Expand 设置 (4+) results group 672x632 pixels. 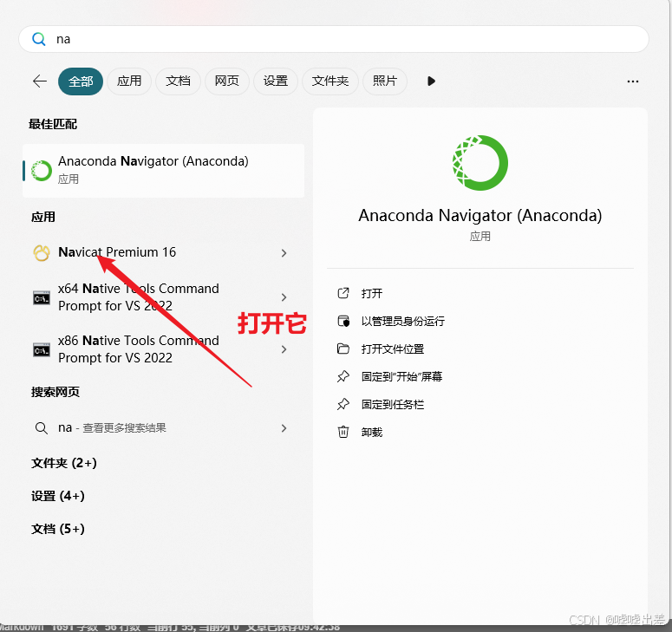coord(58,496)
